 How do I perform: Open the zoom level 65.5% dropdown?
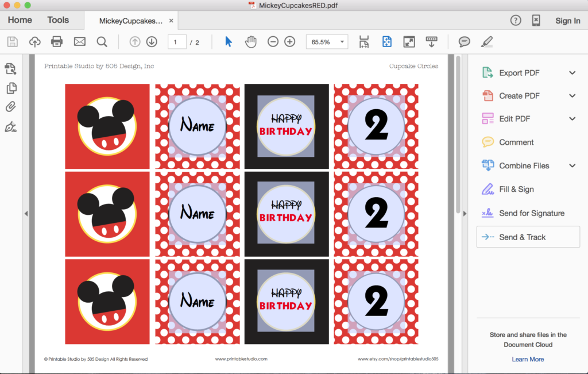[x=342, y=41]
